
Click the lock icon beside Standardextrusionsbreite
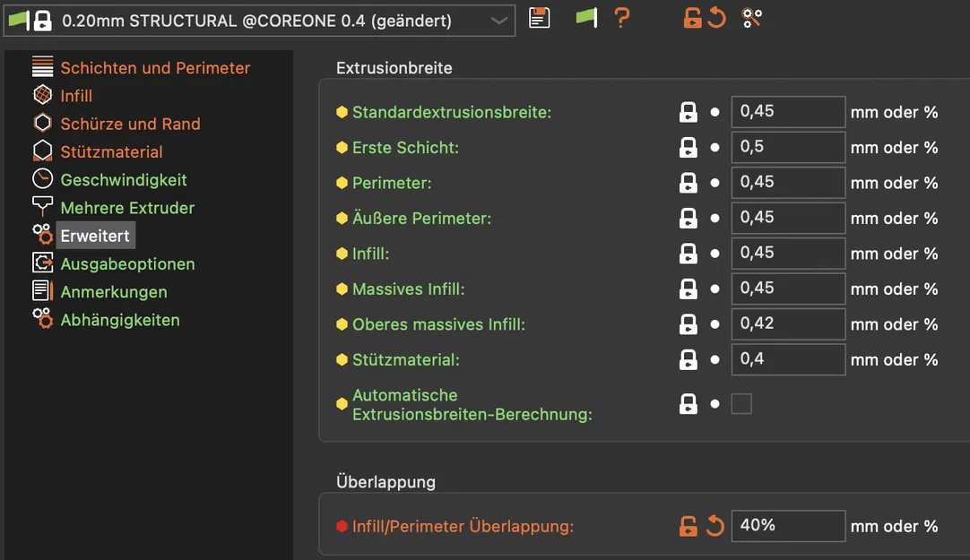688,112
